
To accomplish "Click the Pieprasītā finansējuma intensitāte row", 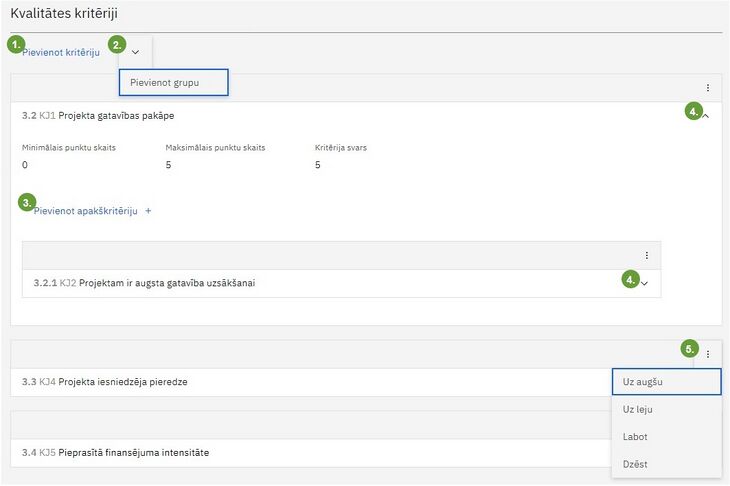I will 311,453.
